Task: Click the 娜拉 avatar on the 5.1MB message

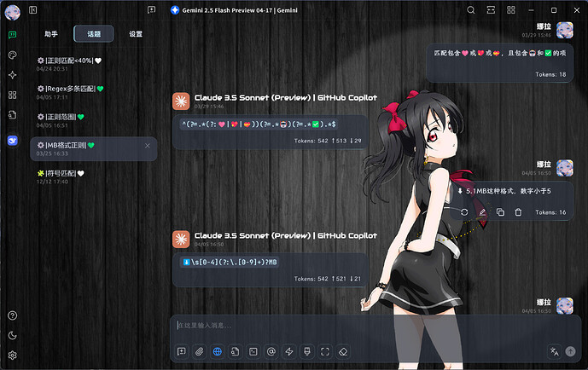Action: coord(565,168)
